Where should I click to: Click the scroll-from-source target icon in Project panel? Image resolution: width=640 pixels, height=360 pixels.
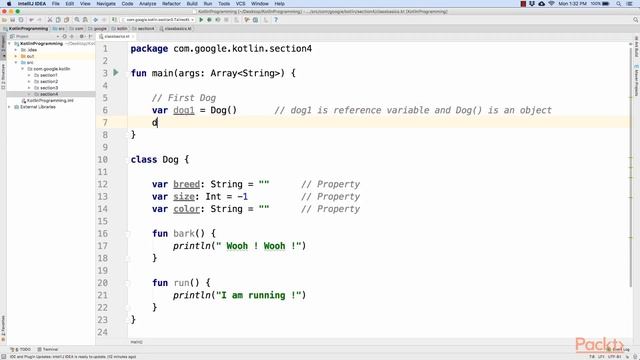[64, 36]
